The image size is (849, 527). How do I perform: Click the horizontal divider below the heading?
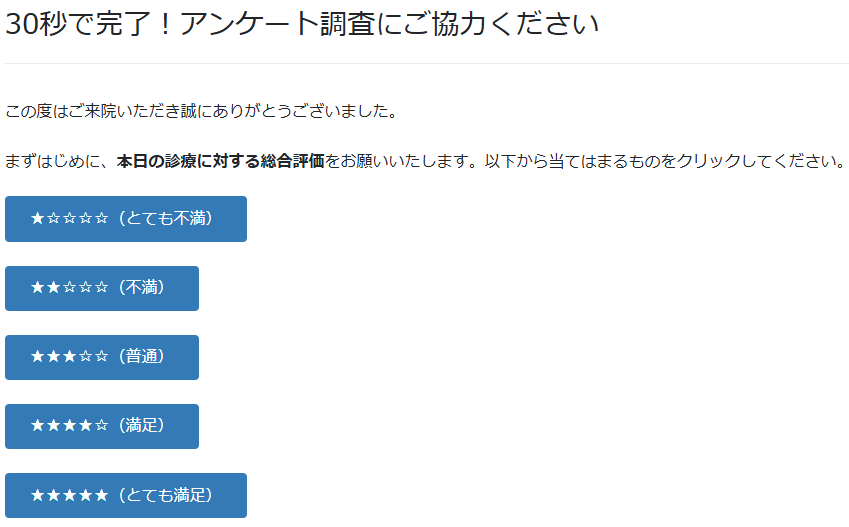pos(427,63)
